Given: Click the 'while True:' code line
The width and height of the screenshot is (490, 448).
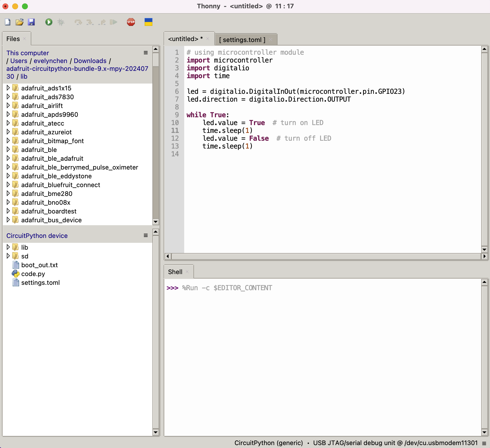Looking at the screenshot, I should tap(208, 115).
